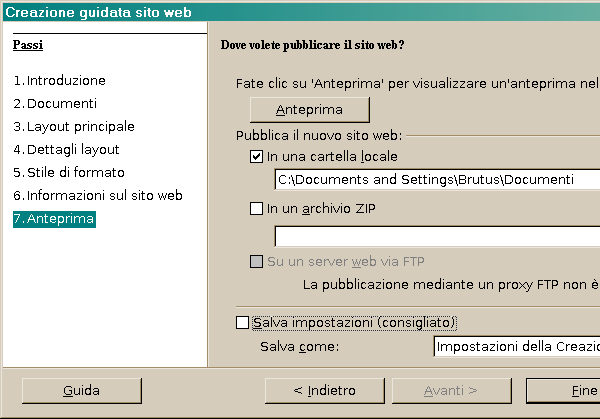Go back with '< Indietro' button

click(x=324, y=390)
